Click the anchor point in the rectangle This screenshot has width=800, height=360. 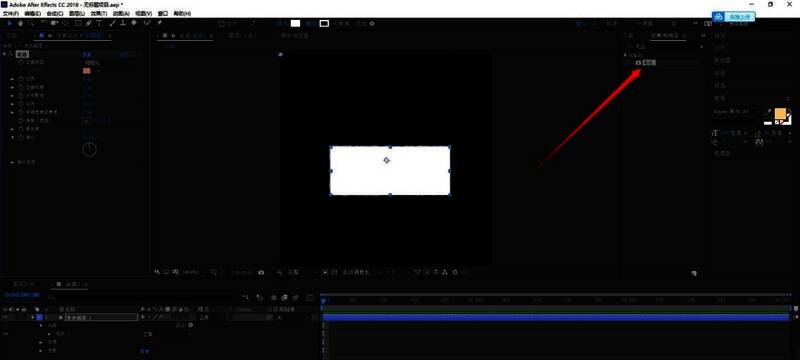coord(386,160)
